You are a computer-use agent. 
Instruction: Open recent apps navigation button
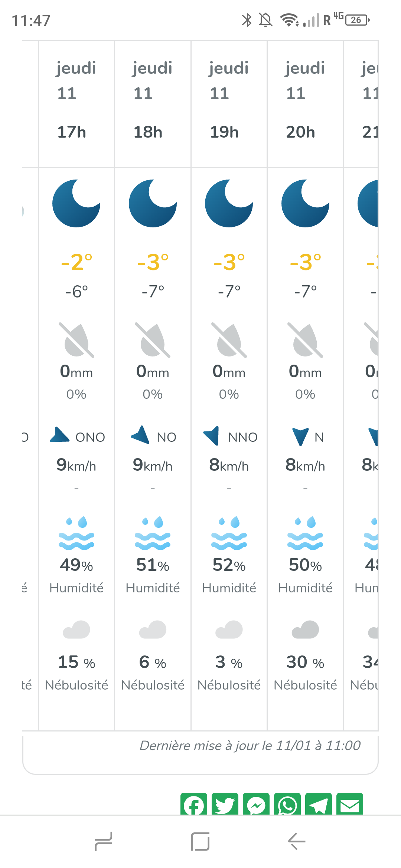tap(104, 841)
